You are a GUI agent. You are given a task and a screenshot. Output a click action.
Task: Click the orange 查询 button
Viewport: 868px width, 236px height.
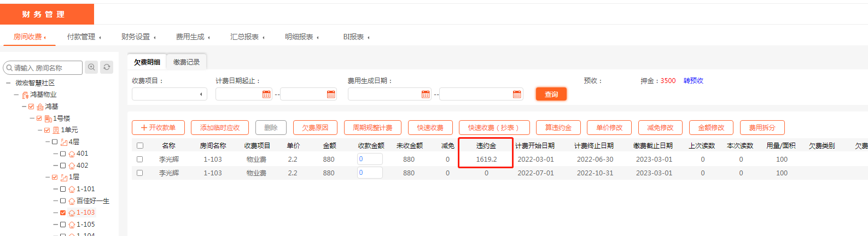pos(551,95)
